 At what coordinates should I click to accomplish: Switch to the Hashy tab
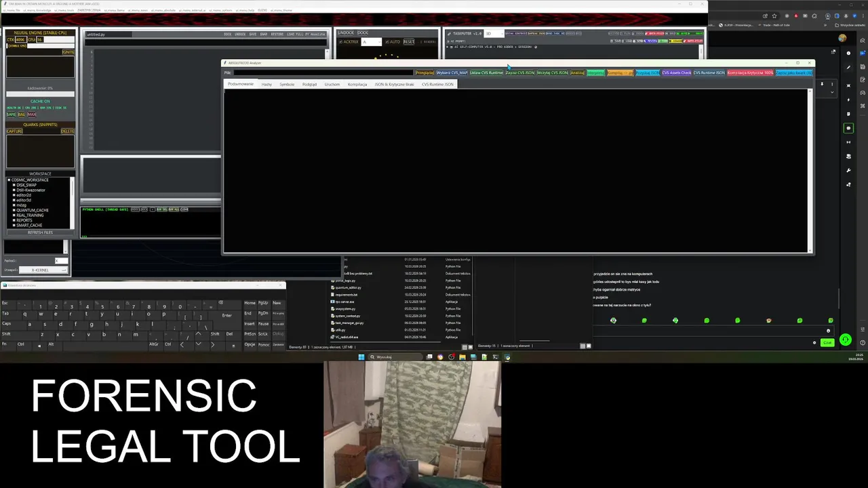pos(267,84)
